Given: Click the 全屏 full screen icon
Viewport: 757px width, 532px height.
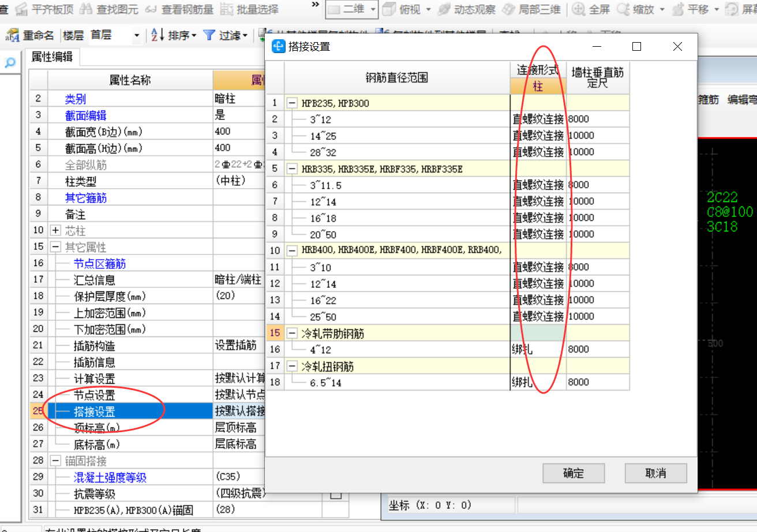Looking at the screenshot, I should 579,9.
